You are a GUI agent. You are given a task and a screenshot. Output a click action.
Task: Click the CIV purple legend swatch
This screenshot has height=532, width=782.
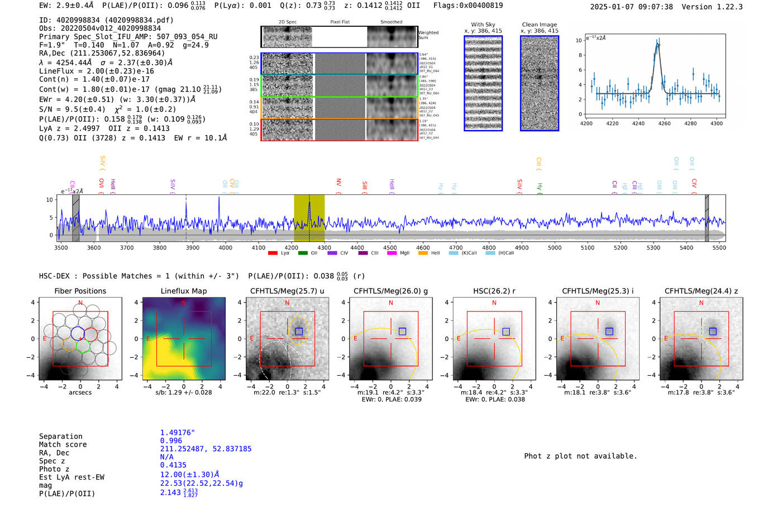pos(332,253)
